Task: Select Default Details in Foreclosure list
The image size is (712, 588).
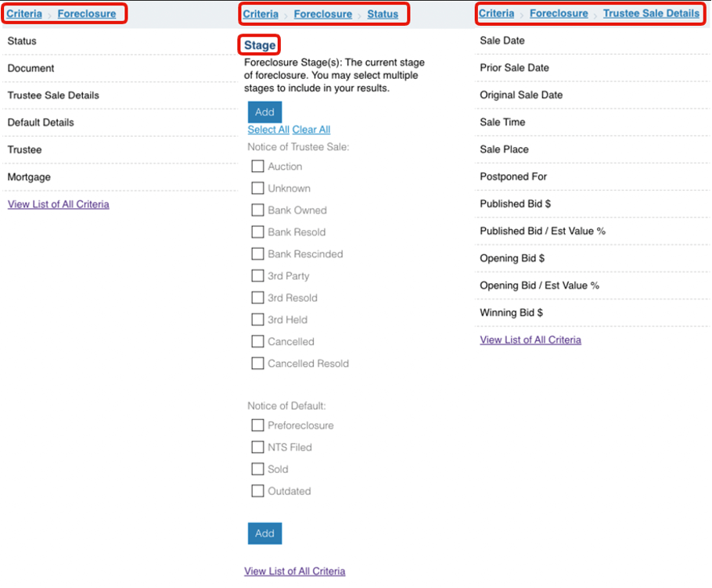Action: pos(41,123)
